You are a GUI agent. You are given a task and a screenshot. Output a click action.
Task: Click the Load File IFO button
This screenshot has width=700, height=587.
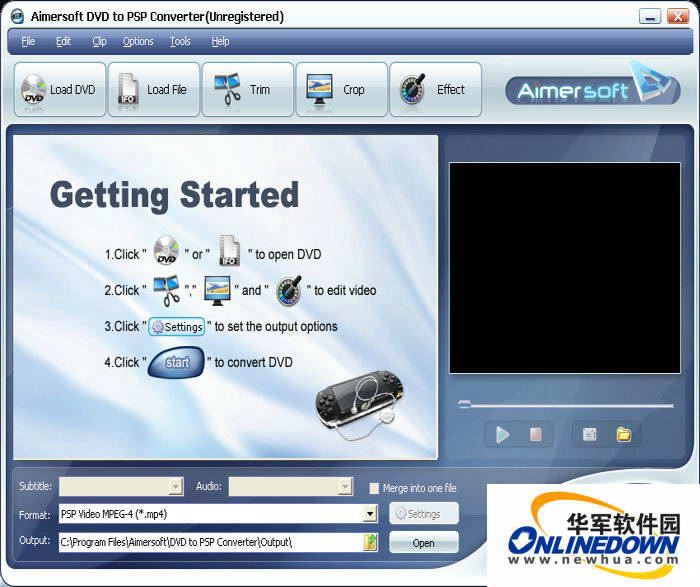click(x=154, y=90)
